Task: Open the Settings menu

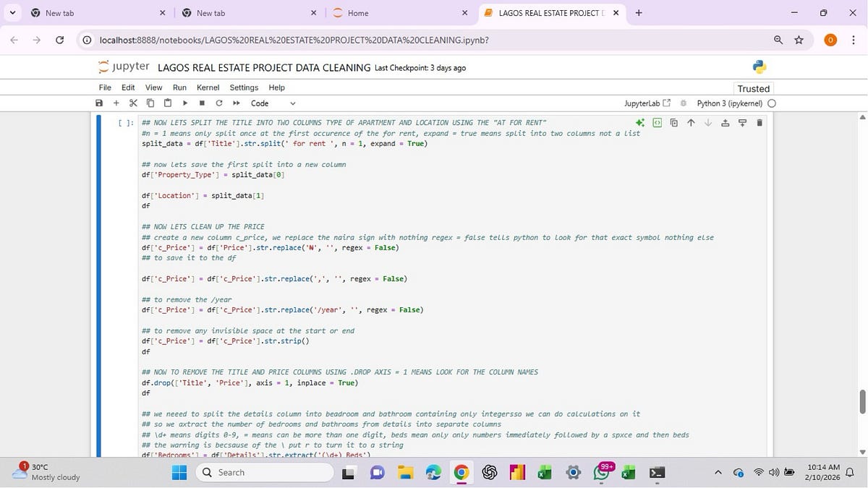Action: click(244, 87)
